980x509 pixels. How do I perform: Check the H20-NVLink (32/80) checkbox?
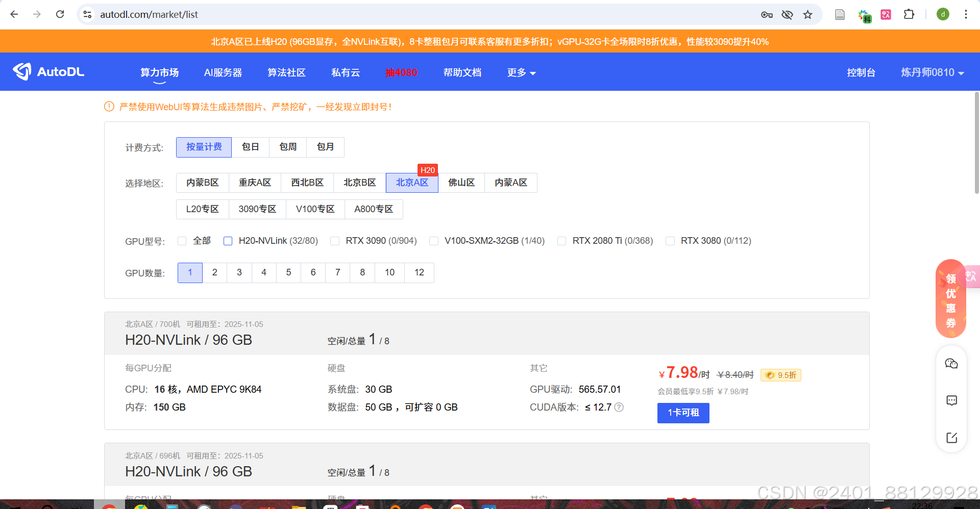pyautogui.click(x=228, y=241)
